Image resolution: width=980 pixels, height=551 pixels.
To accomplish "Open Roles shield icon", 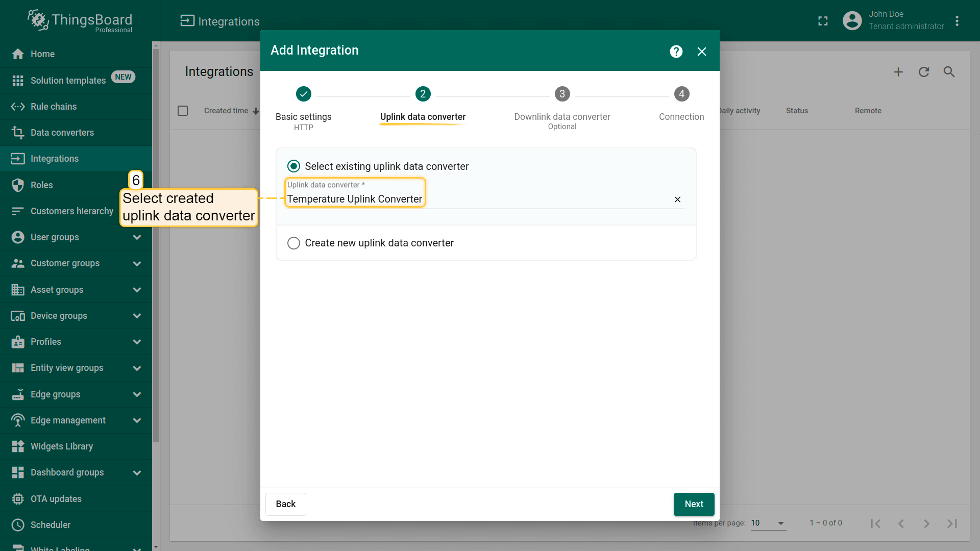I will point(18,185).
